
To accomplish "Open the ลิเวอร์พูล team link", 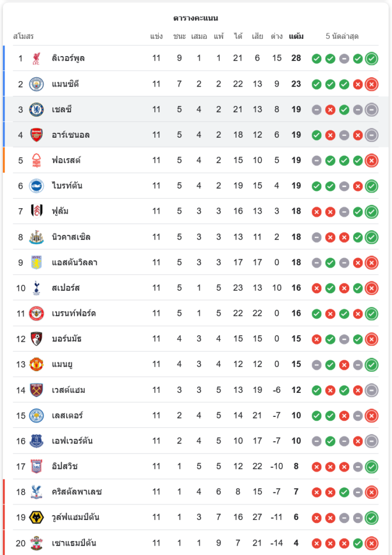I will 68,58.
